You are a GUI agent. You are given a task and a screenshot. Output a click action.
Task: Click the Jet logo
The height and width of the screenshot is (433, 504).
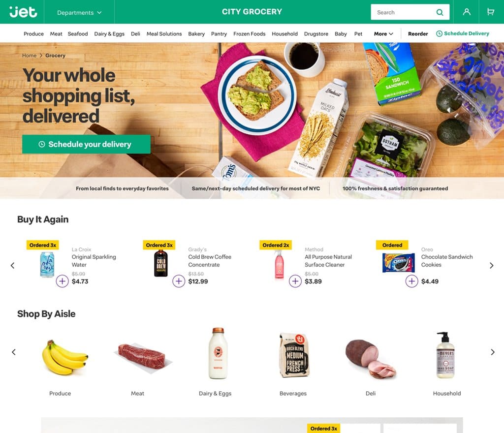pos(23,12)
